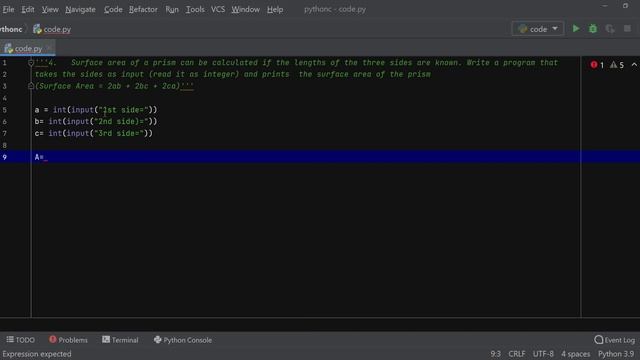Click the project name in the breadcrumb
This screenshot has width=640, height=360.
pyautogui.click(x=11, y=29)
